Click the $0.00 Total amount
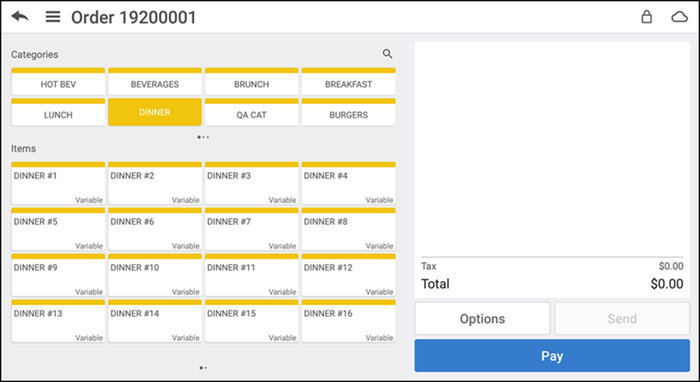The width and height of the screenshot is (700, 382). pos(667,284)
